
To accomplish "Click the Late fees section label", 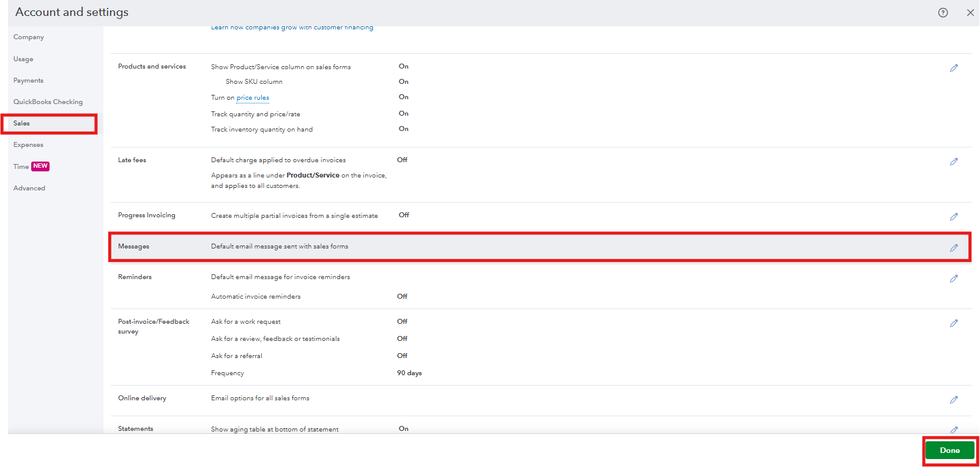I will [x=132, y=160].
